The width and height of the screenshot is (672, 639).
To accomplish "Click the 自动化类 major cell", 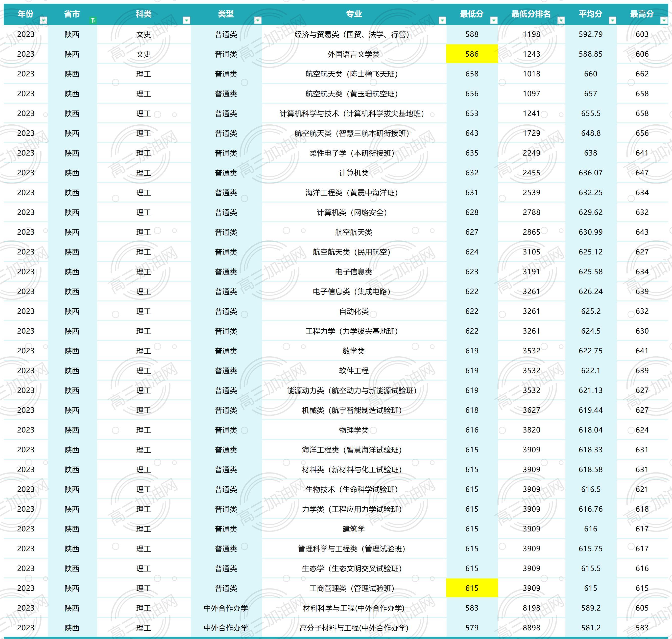I will pyautogui.click(x=354, y=311).
